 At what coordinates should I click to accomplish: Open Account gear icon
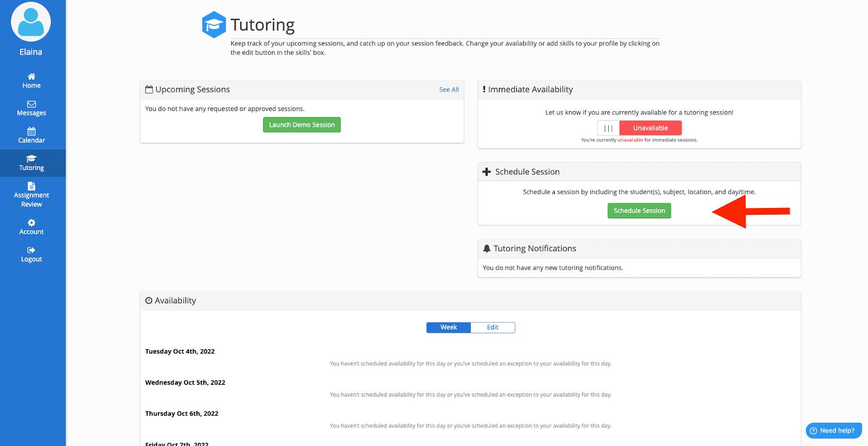click(x=31, y=223)
